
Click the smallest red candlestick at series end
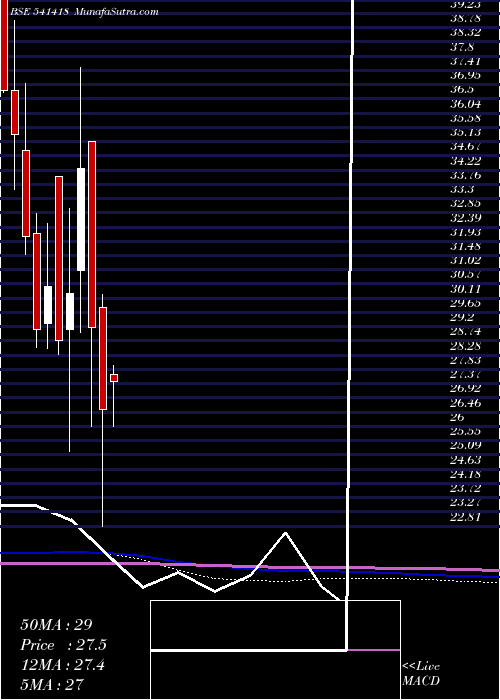[x=114, y=378]
